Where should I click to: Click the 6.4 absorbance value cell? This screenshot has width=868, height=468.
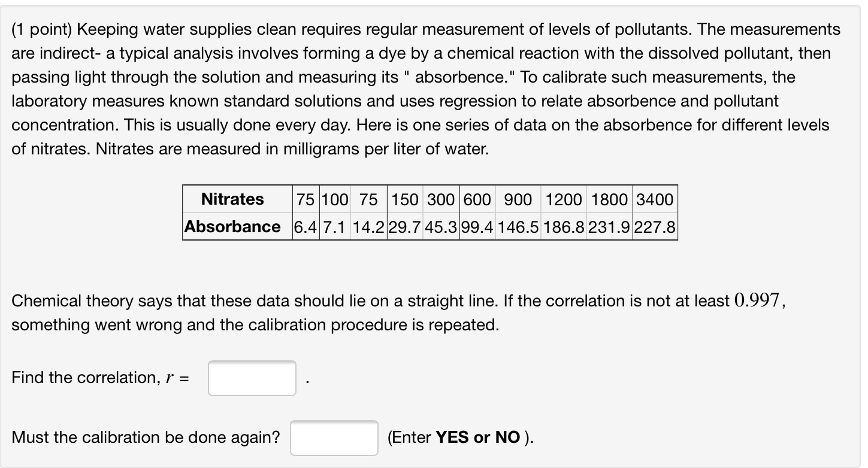coord(306,227)
